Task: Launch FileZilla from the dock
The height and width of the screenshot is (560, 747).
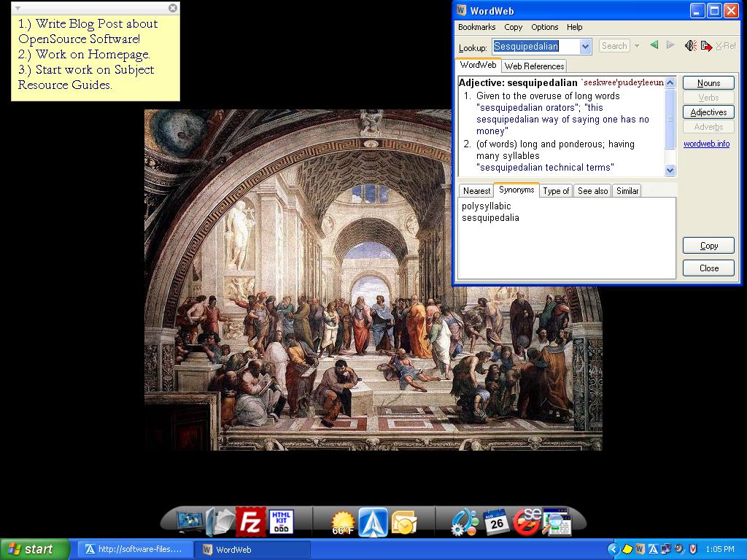Action: tap(250, 521)
